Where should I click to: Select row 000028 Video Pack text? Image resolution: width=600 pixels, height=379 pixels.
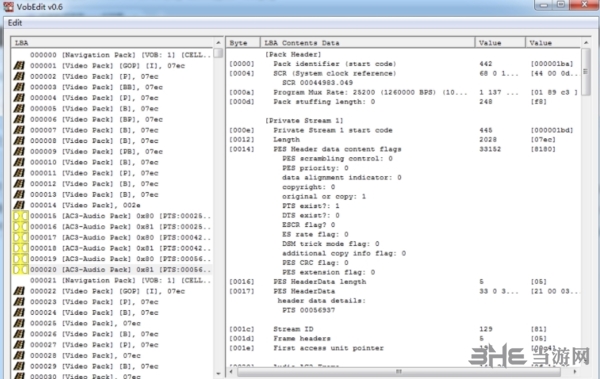click(x=85, y=356)
